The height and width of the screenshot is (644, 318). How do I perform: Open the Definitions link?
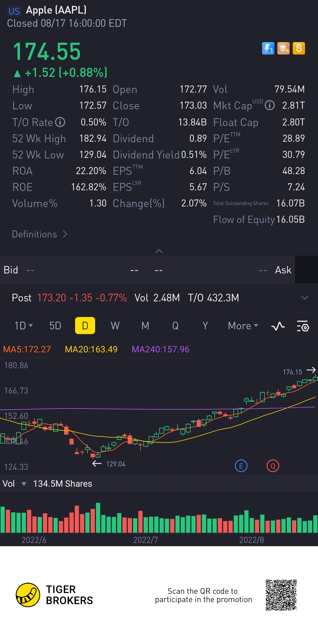(40, 234)
